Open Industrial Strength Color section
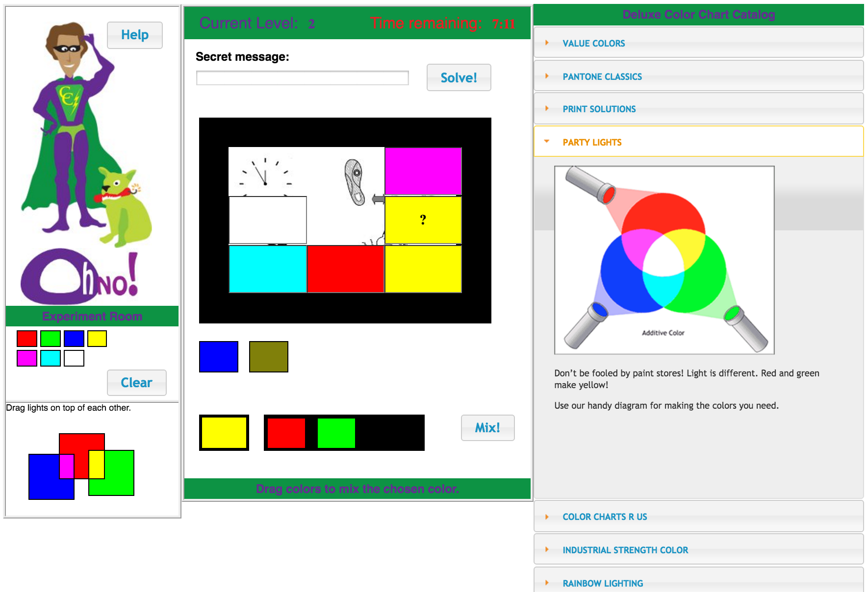The image size is (868, 592). (625, 550)
